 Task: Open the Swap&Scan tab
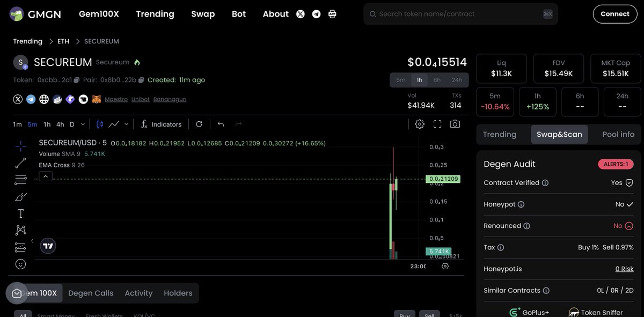coord(559,134)
